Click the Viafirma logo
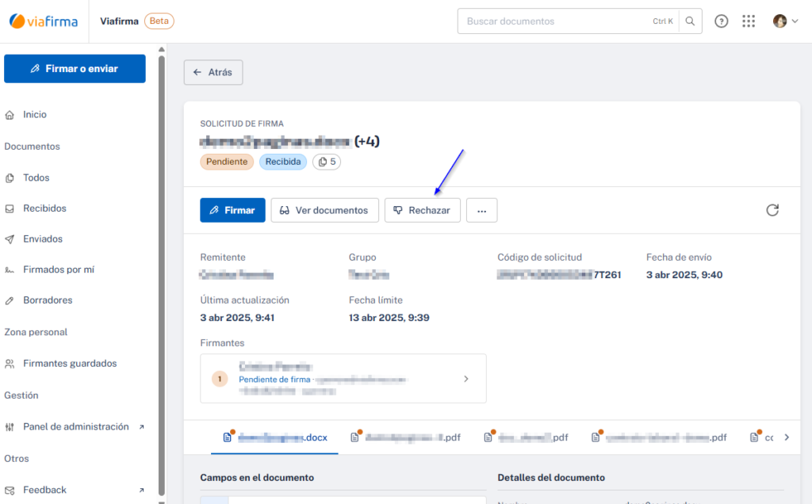The width and height of the screenshot is (812, 504). (x=44, y=21)
